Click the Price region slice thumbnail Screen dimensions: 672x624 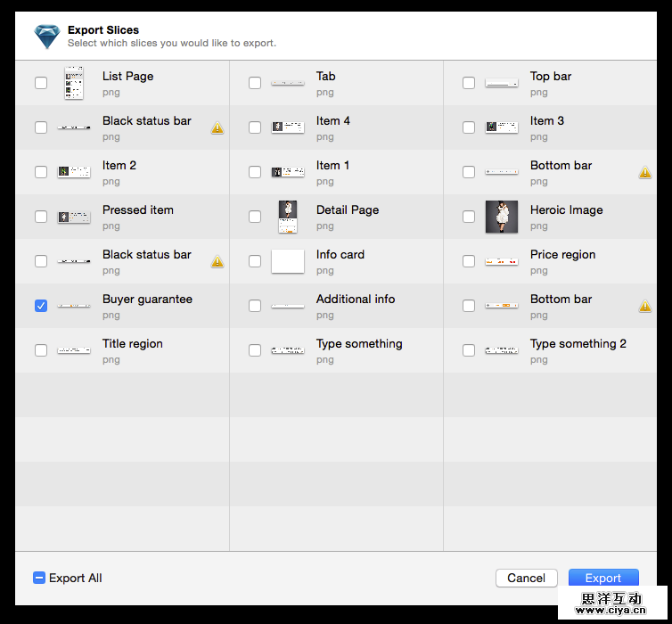coord(502,261)
